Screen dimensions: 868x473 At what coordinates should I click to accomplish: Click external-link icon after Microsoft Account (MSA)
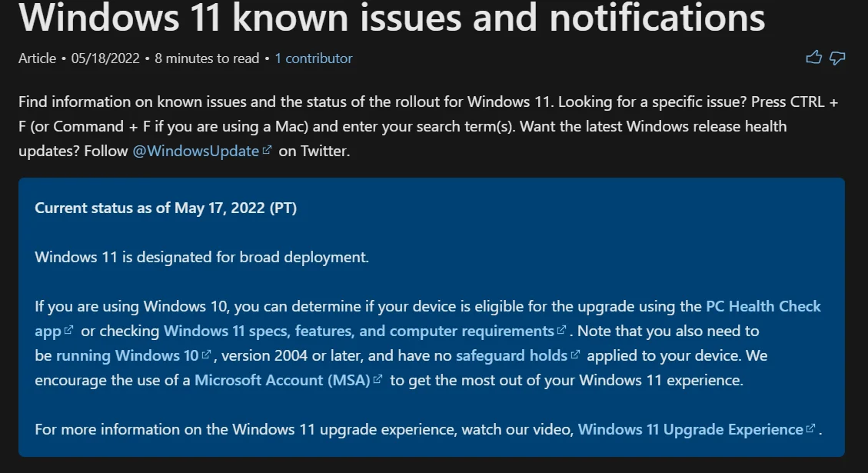click(x=377, y=380)
